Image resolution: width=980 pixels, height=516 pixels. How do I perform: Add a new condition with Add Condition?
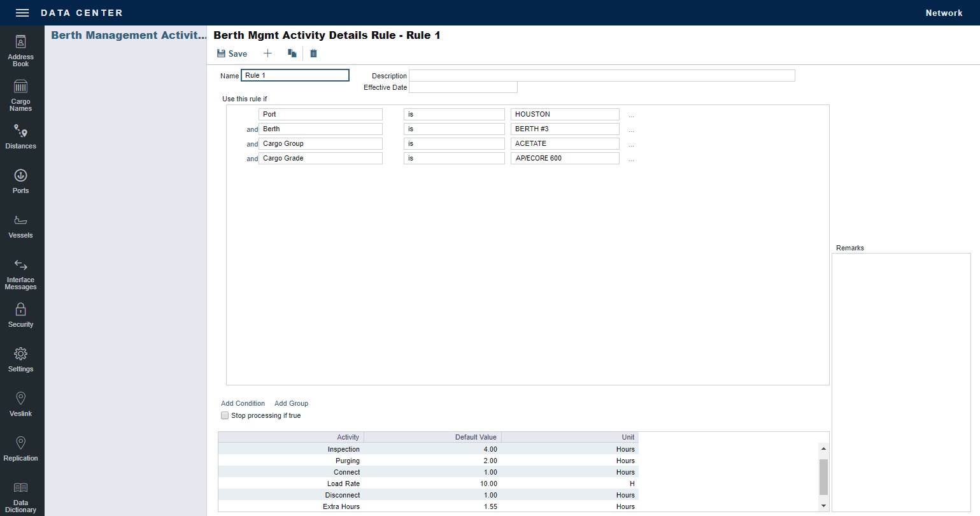coord(243,403)
